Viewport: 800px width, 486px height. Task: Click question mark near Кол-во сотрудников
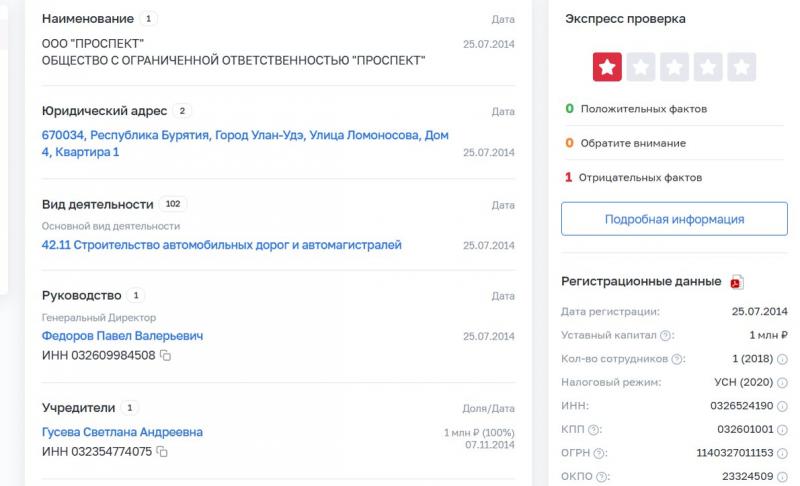677,359
